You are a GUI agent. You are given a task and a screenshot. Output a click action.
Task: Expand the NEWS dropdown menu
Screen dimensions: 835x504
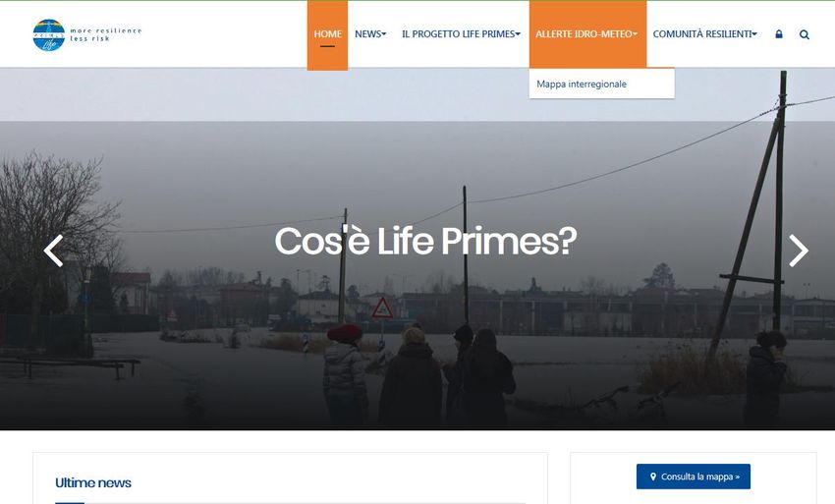pyautogui.click(x=370, y=34)
